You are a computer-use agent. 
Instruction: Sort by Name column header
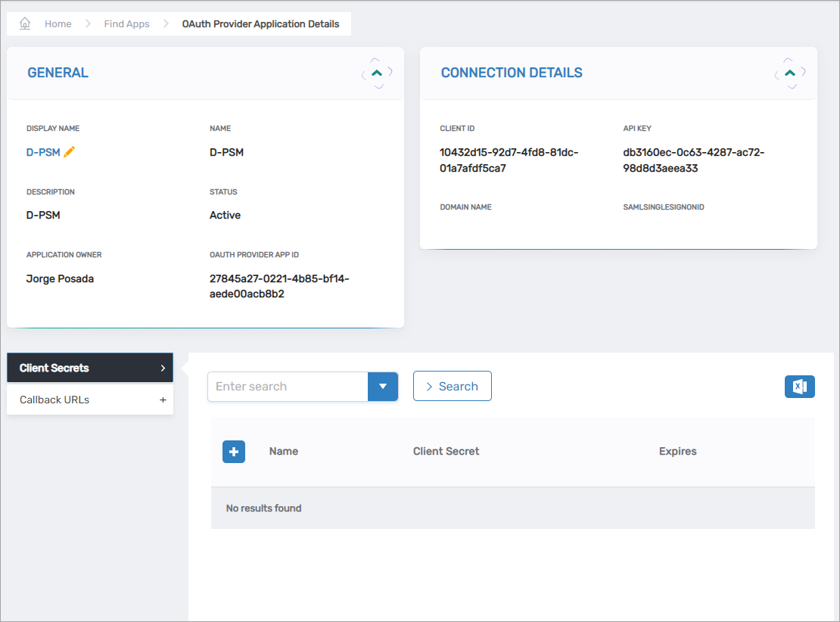(x=284, y=452)
